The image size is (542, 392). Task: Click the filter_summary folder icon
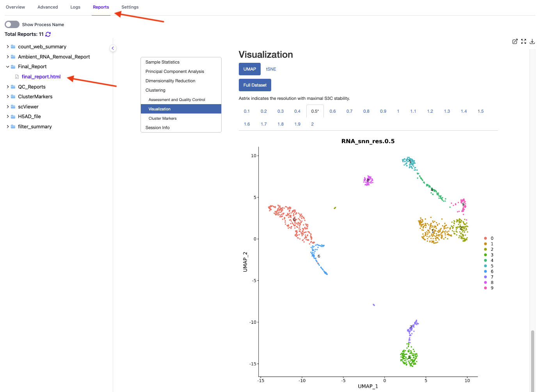point(13,127)
